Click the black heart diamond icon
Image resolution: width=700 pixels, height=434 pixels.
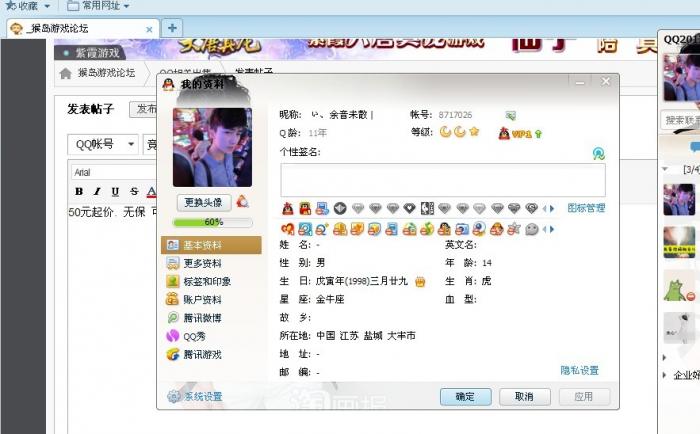coord(409,208)
